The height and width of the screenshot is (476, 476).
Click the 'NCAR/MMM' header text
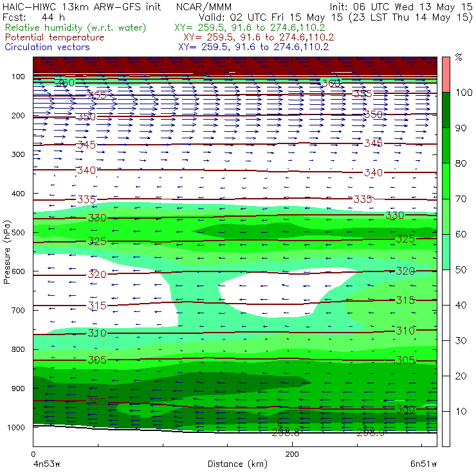[204, 7]
